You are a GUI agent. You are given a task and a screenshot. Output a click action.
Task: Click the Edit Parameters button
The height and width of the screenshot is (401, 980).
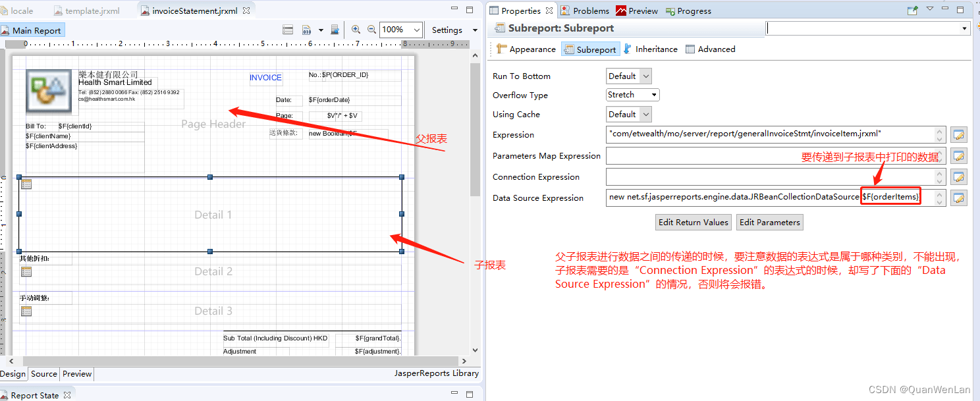769,222
